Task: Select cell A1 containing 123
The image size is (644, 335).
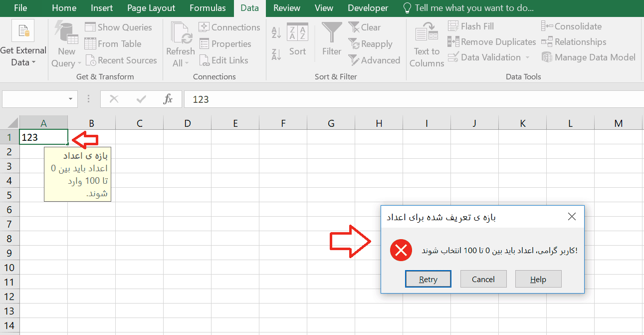Action: 43,136
